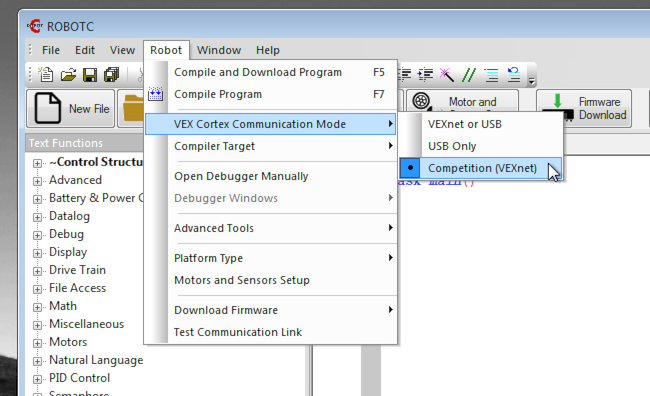The width and height of the screenshot is (650, 396).
Task: Expand the File Access tree node
Action: pyautogui.click(x=37, y=289)
